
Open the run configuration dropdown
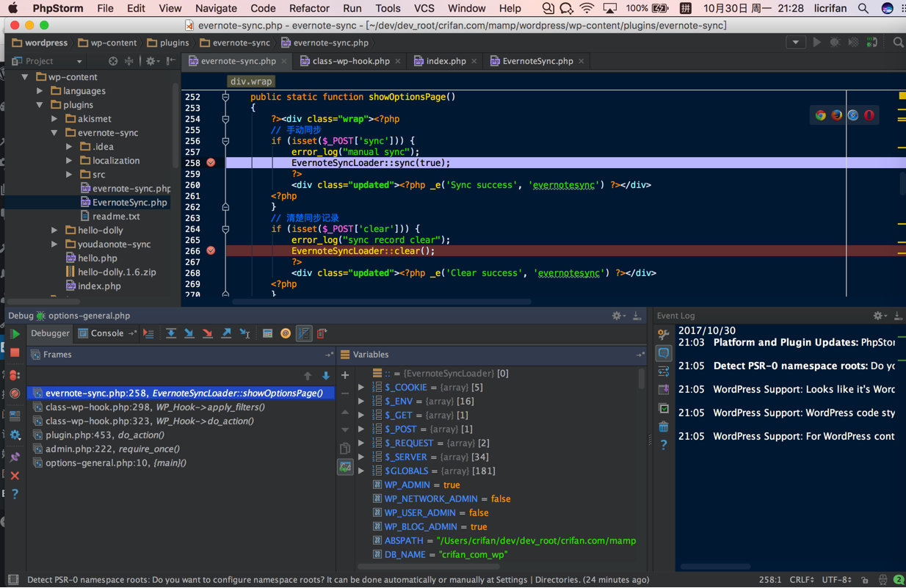795,43
